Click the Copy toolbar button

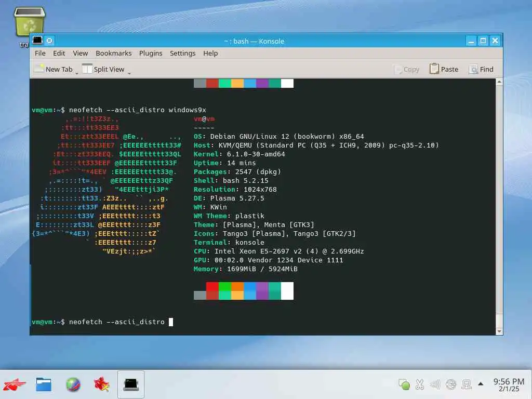pos(407,69)
